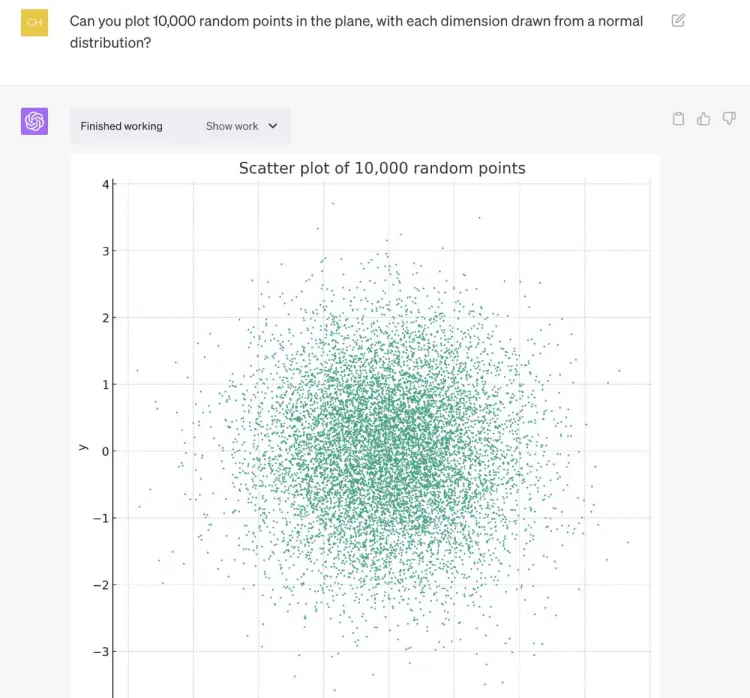Click the scatter plot title text
Viewport: 750px width, 698px height.
pyautogui.click(x=382, y=168)
